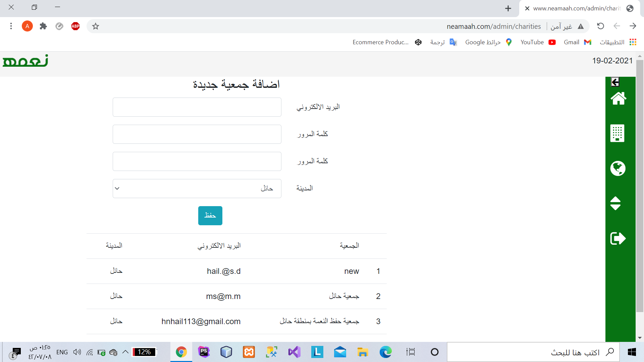Open the Gmail bookmark
Viewport: 644px width, 362px height.
click(577, 42)
